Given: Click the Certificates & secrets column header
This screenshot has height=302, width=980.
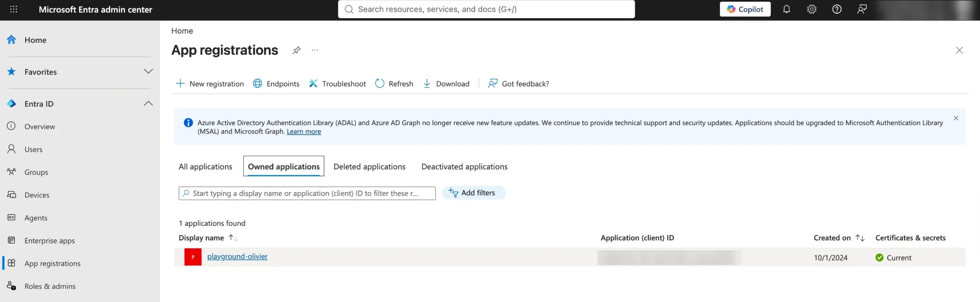Looking at the screenshot, I should [910, 238].
